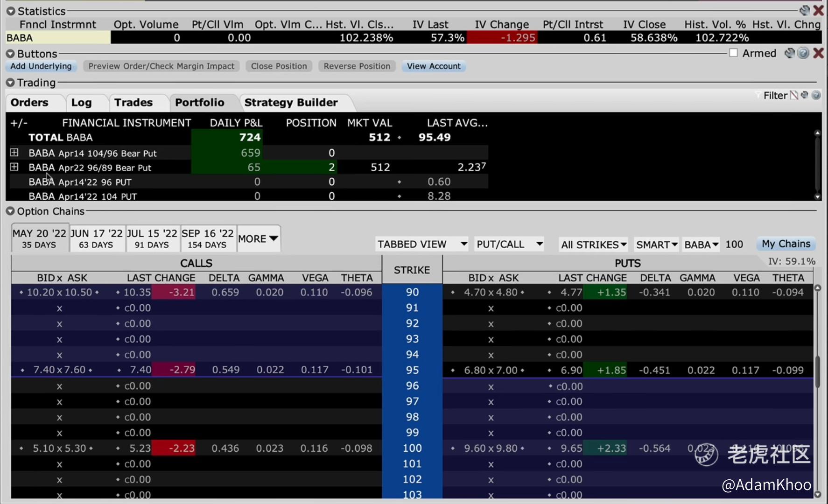Close the Statistics panel with its X
Image resolution: width=828 pixels, height=504 pixels.
point(818,10)
